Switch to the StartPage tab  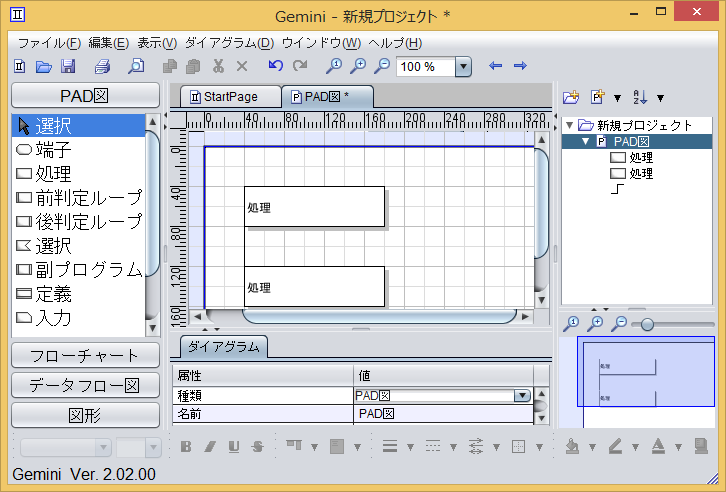pos(230,97)
